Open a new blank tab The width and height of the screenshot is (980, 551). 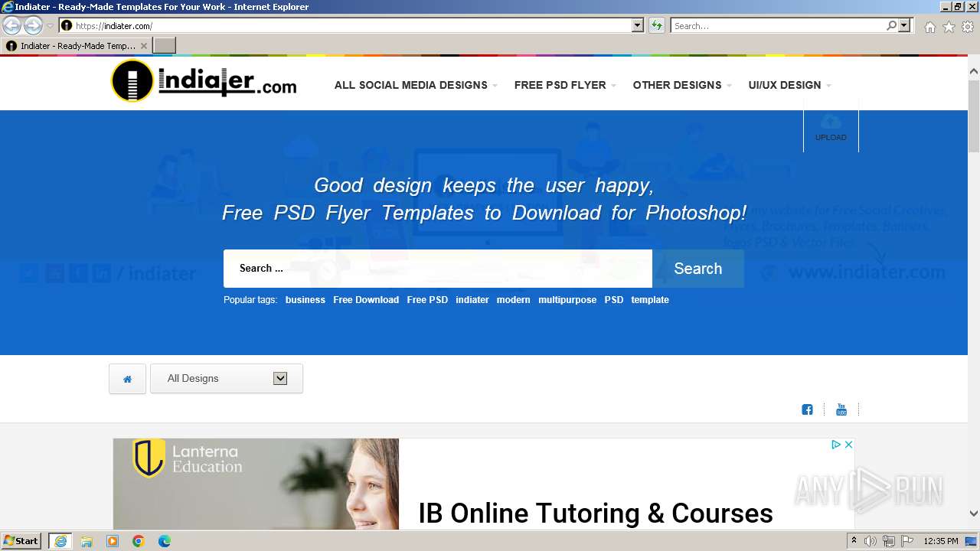[165, 46]
